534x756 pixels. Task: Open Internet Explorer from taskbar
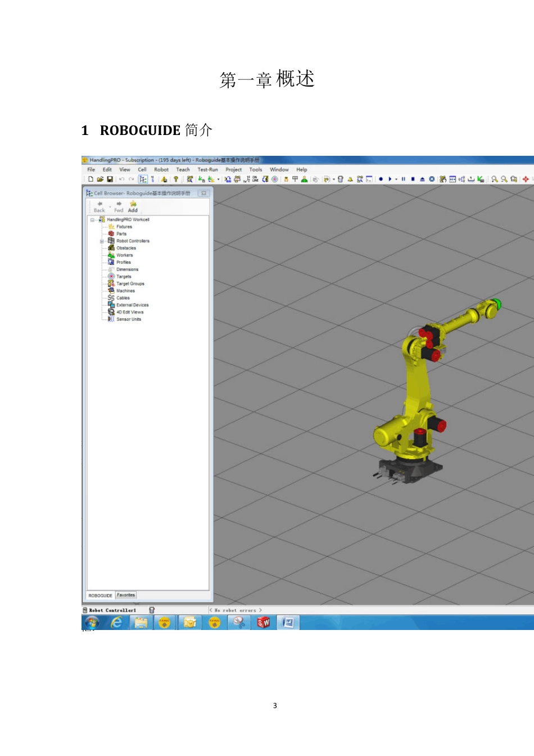[116, 622]
